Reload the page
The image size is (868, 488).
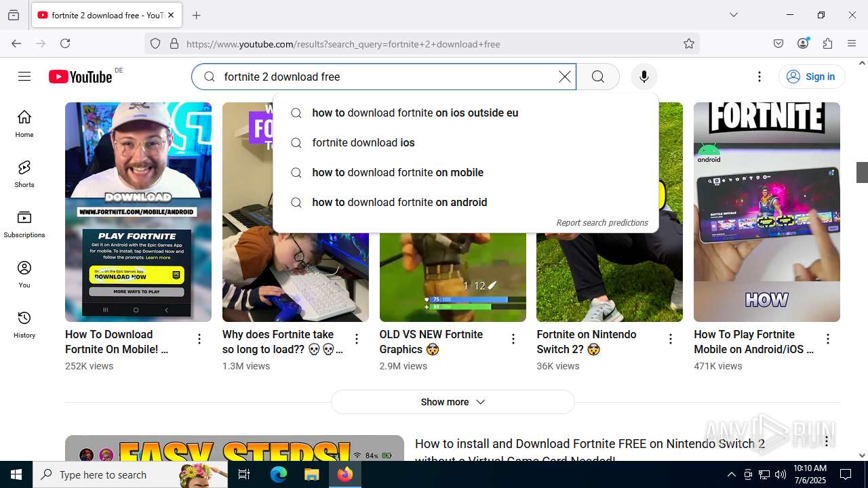[65, 43]
